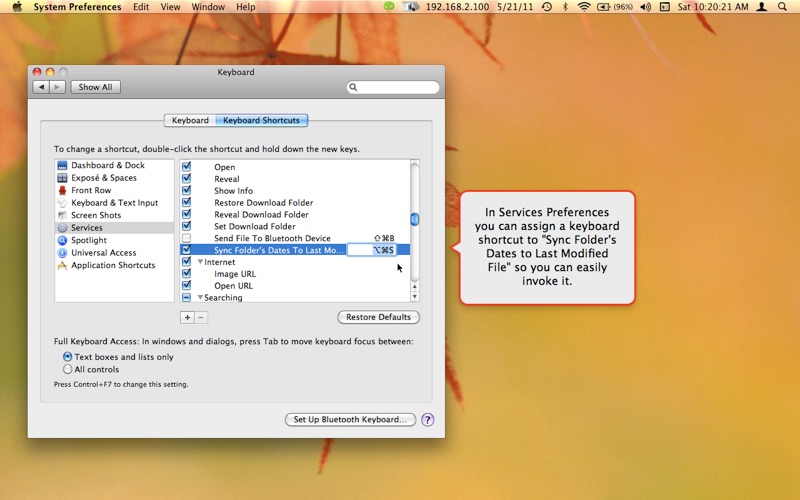Toggle the Restore Download Folder checkbox
800x500 pixels.
[186, 202]
